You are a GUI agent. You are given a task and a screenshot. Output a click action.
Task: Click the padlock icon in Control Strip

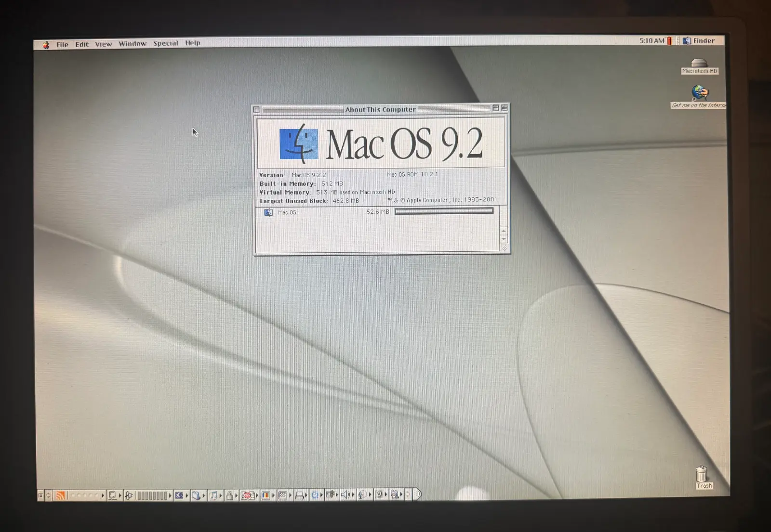click(230, 495)
